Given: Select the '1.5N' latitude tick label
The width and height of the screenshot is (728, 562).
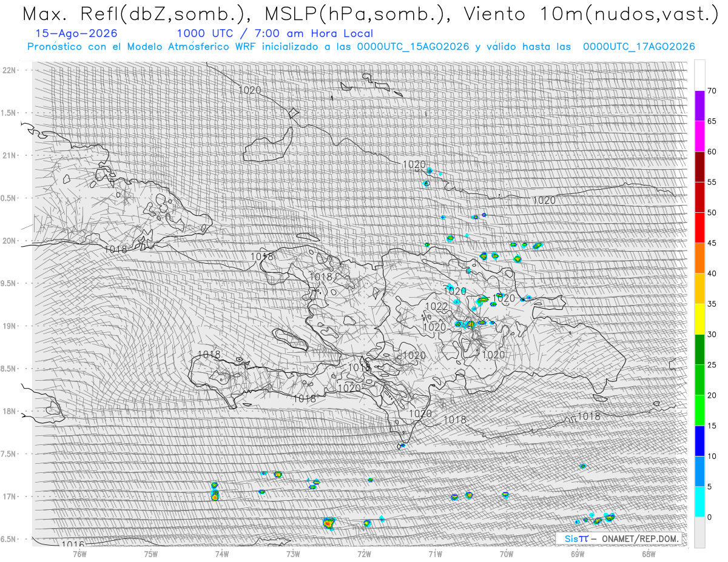Looking at the screenshot, I should [9, 113].
